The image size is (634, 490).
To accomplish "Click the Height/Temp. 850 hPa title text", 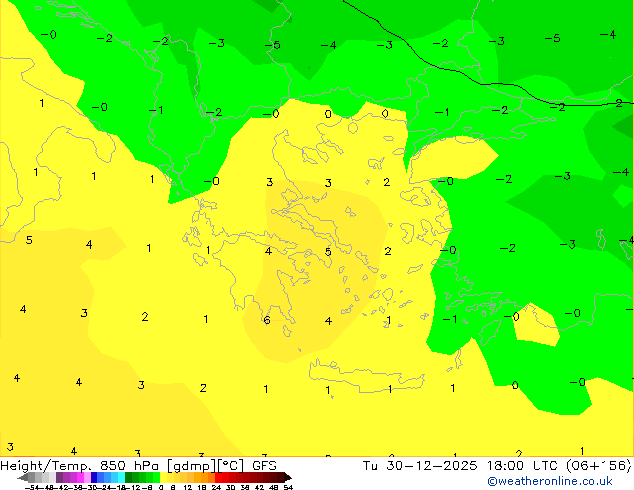I will pyautogui.click(x=80, y=466).
